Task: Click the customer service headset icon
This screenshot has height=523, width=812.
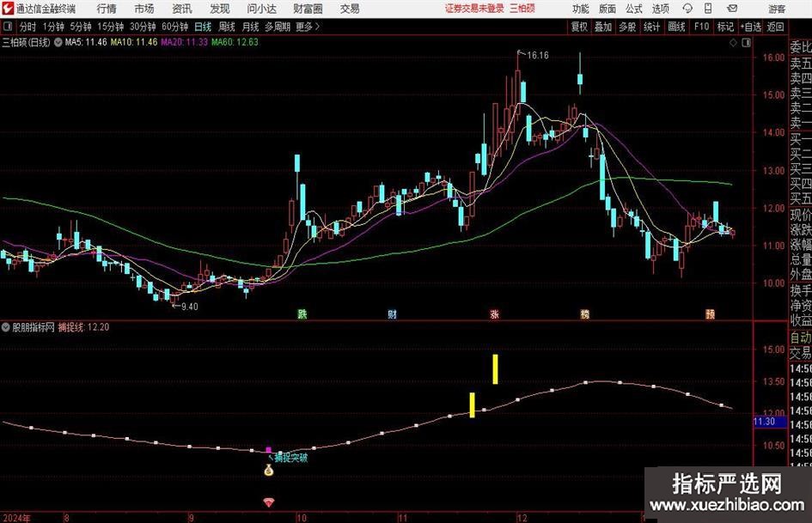Action: (x=687, y=9)
